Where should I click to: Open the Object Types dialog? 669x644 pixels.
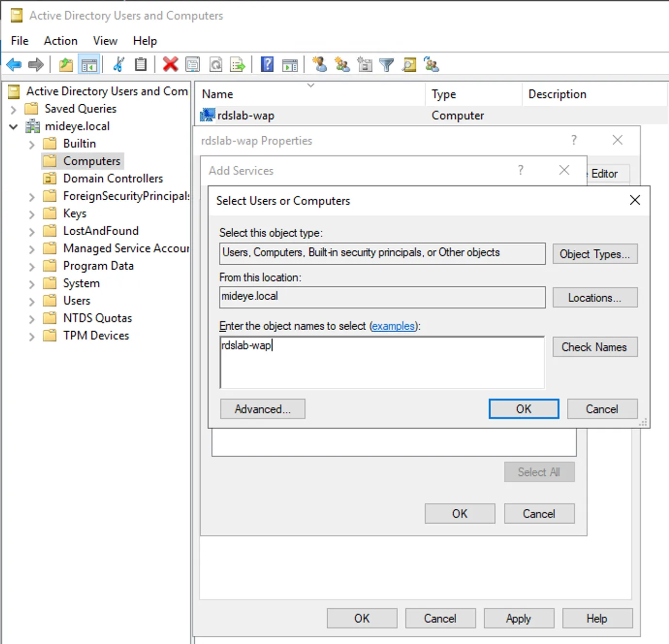[x=594, y=254]
